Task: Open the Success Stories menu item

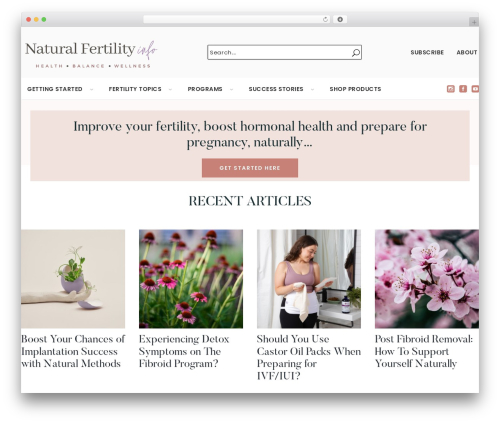Action: click(276, 89)
